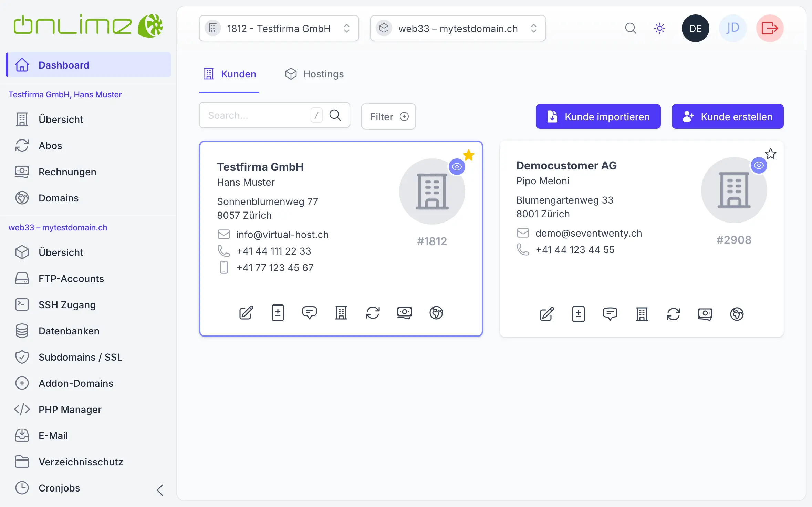
Task: Unfavorite Testfirma GmbH via yellow star
Action: pyautogui.click(x=469, y=155)
